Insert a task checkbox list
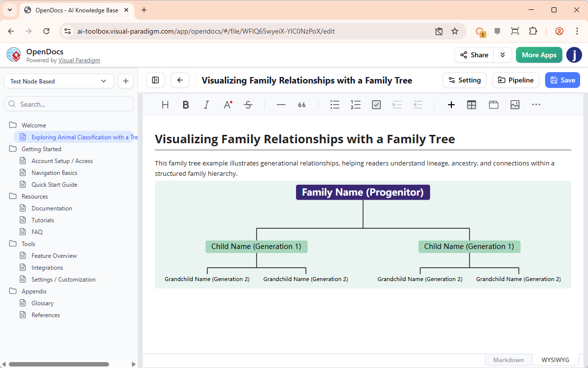Viewport: 588px width, 368px height. click(376, 105)
